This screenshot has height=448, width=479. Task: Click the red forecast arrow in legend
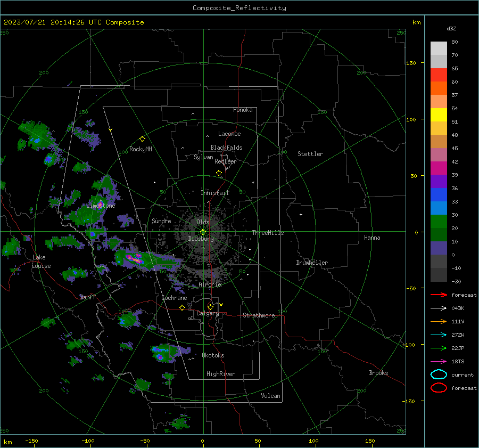439,295
